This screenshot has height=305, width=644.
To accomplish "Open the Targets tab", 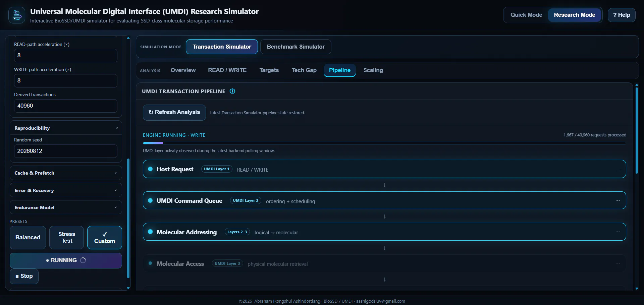I will (269, 70).
